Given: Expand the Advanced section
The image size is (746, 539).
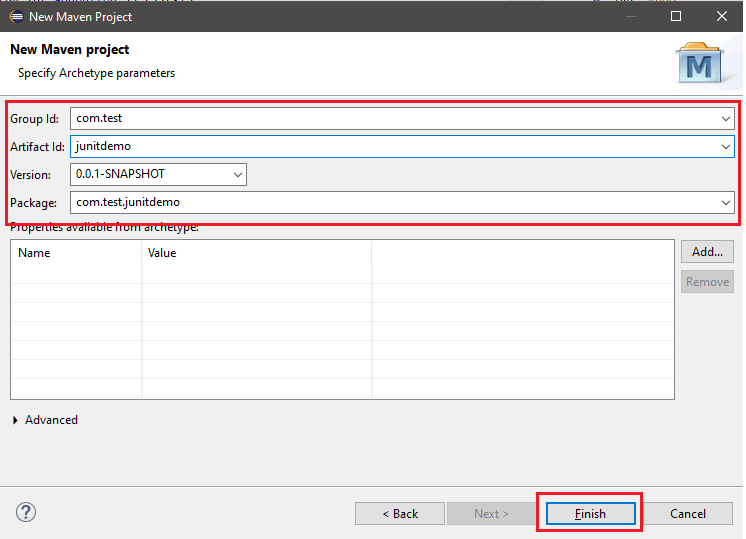Looking at the screenshot, I should click(x=16, y=420).
